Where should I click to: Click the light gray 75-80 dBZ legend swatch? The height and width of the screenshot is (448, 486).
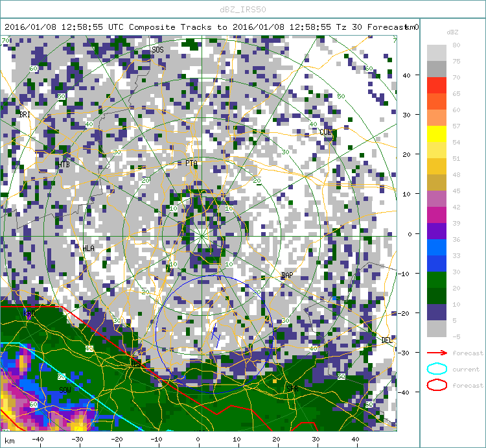[436, 53]
